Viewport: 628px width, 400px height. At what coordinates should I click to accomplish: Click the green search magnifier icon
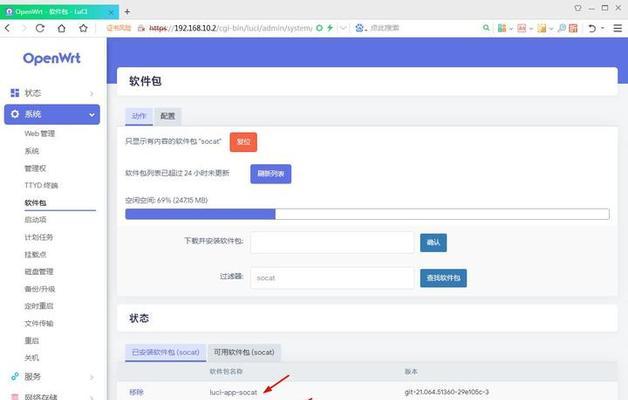coord(486,28)
